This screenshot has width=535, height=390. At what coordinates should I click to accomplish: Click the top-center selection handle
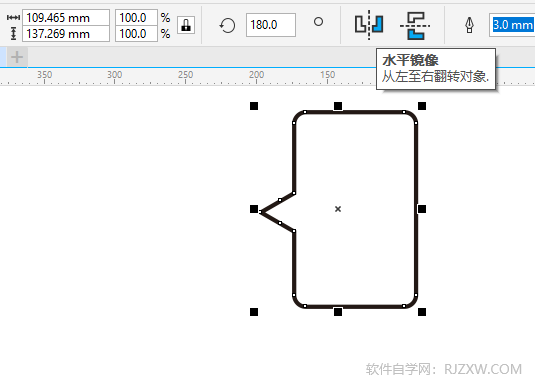click(338, 106)
